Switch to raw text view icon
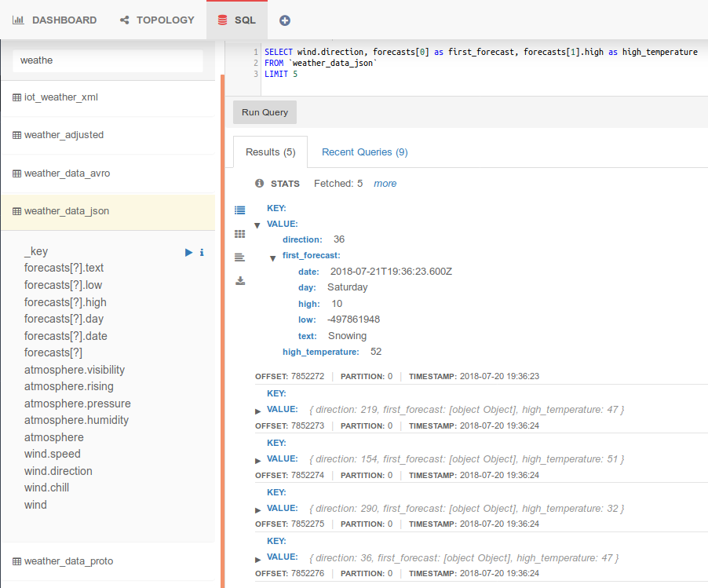708x588 pixels. [239, 257]
